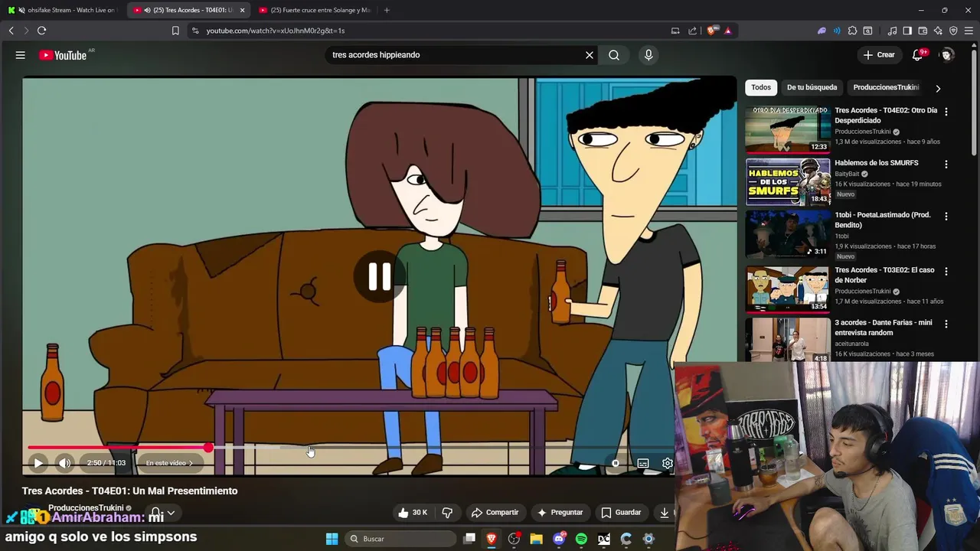
Task: Bookmark the page with the bookmark icon
Action: 175,31
